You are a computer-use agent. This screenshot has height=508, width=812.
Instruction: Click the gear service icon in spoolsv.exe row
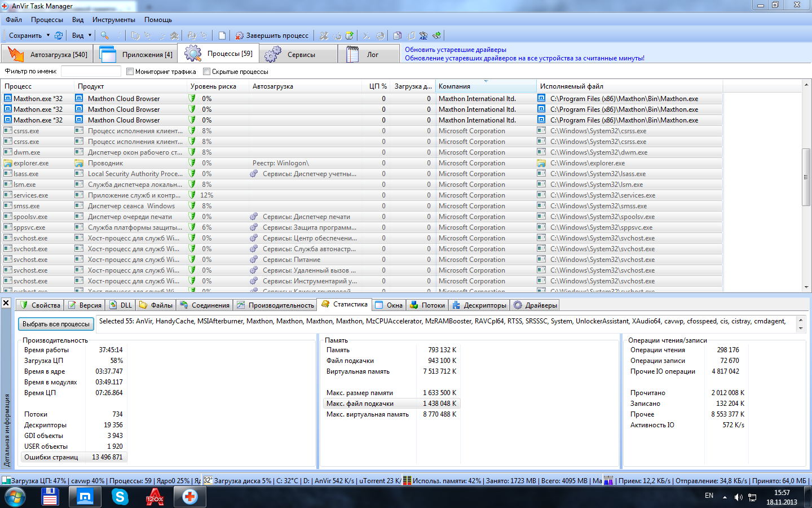tap(254, 217)
